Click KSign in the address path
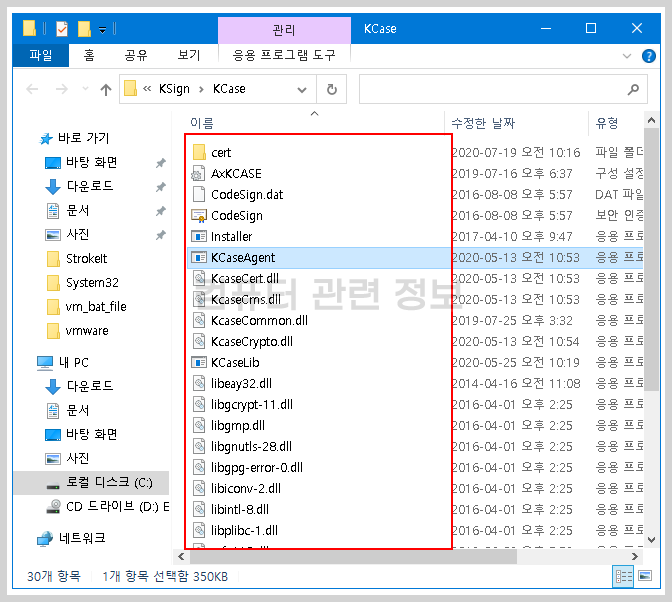The height and width of the screenshot is (602, 672). [174, 89]
